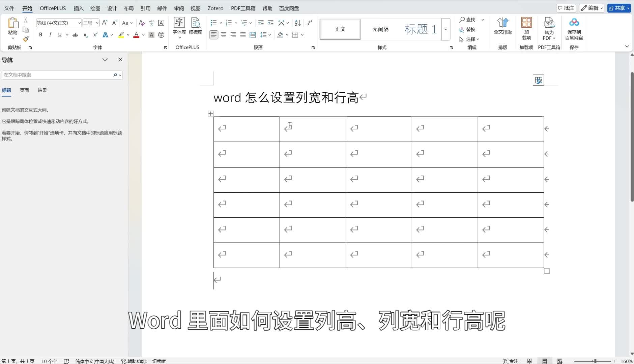The image size is (634, 364).
Task: Open the 文件 (File) menu
Action: point(9,8)
